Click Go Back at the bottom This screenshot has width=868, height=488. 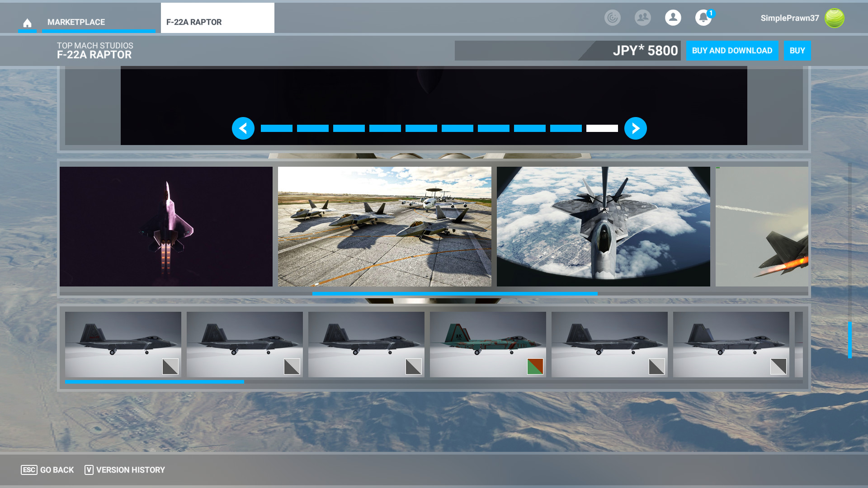tap(47, 470)
